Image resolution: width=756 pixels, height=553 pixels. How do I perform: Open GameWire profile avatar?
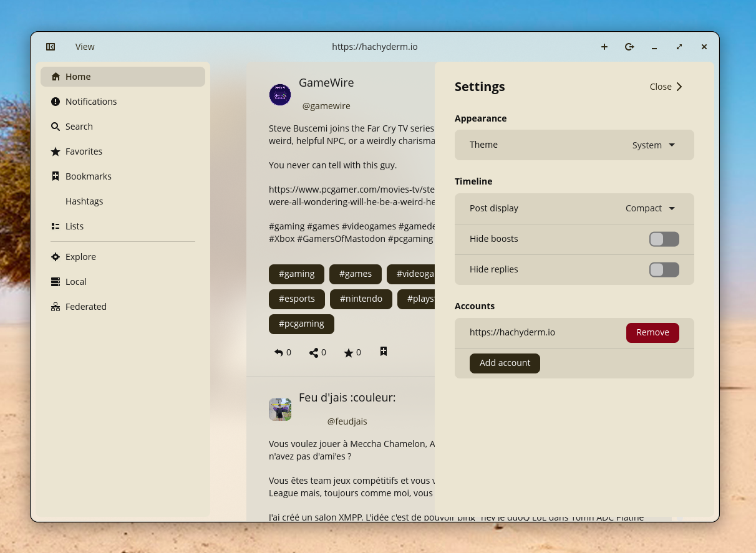coord(280,95)
